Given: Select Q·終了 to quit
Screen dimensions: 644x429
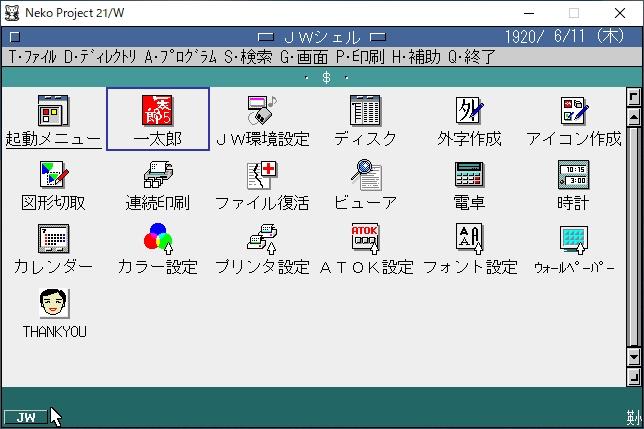Looking at the screenshot, I should tap(472, 57).
